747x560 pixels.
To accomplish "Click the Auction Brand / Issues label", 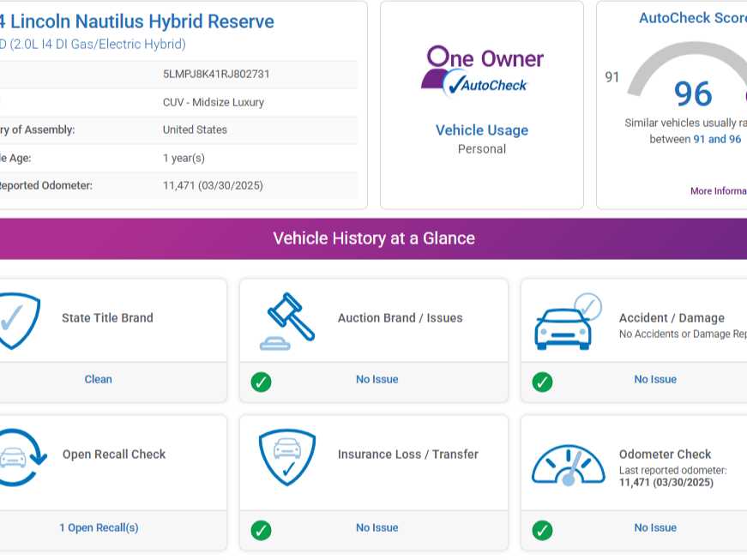I will point(401,318).
